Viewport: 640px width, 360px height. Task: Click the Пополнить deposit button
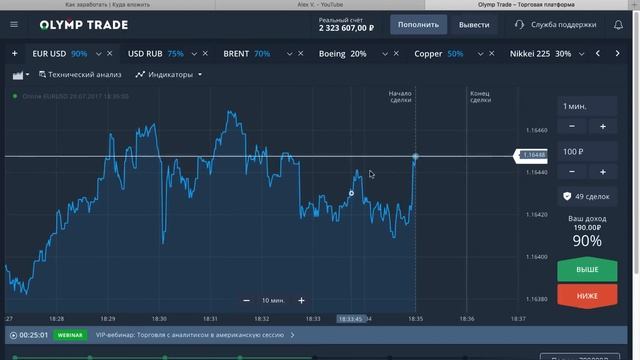pos(418,24)
